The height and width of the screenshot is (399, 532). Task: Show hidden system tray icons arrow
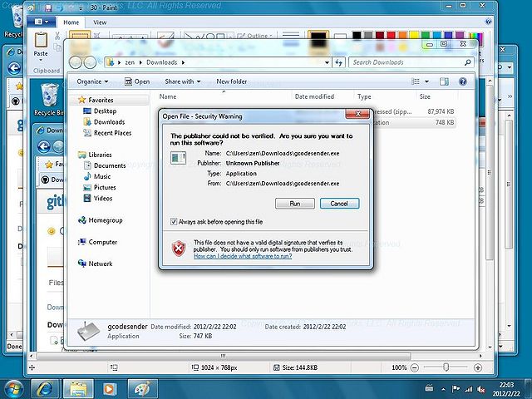point(443,389)
